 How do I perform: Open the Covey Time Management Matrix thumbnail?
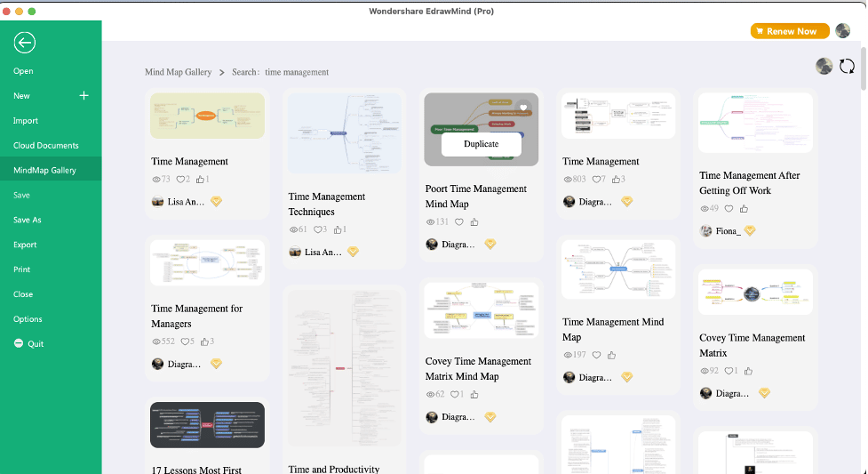[756, 293]
